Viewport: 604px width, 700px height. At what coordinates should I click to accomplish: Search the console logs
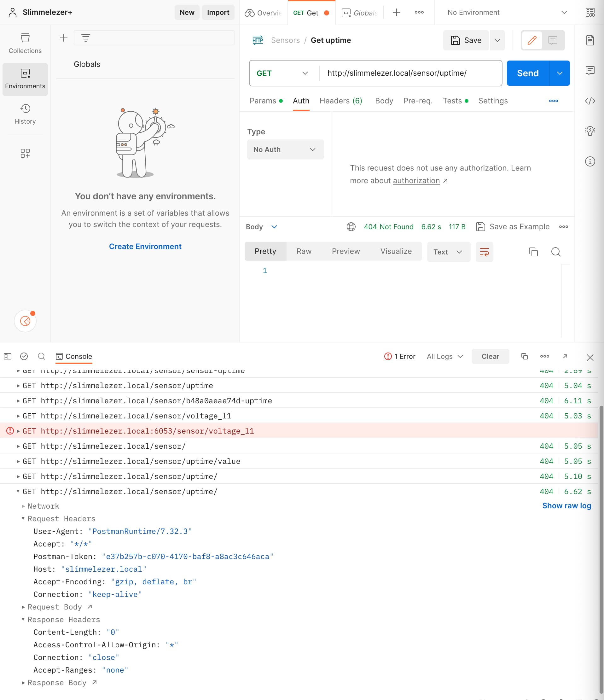point(42,356)
